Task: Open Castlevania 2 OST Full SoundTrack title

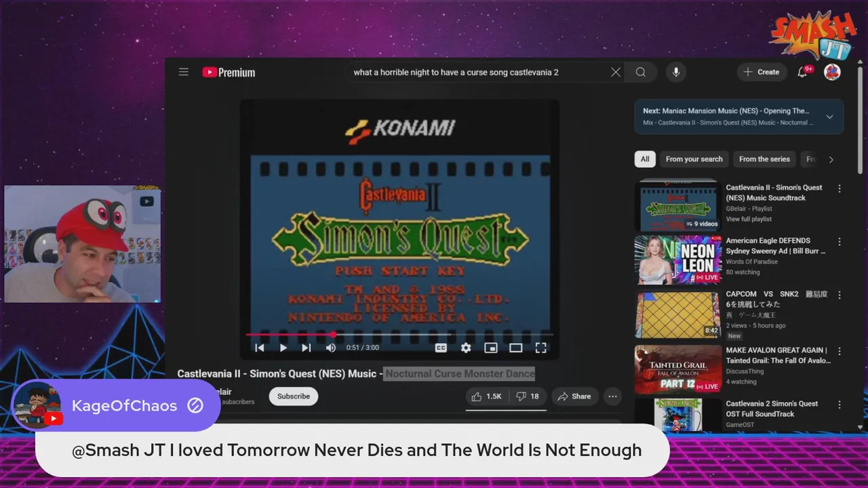Action: point(772,409)
